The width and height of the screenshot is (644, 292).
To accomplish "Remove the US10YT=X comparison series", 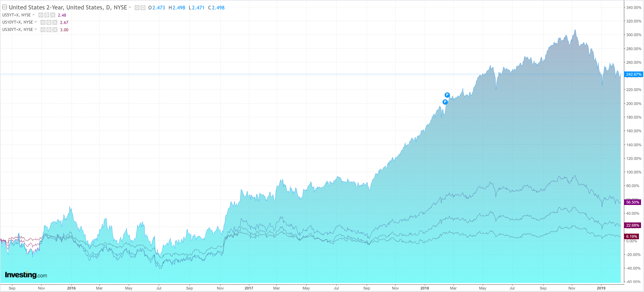I will point(55,23).
